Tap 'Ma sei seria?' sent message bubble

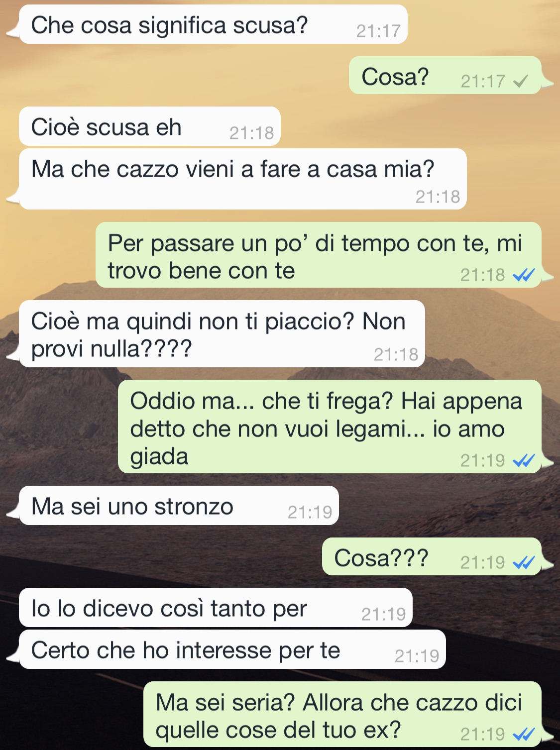342,714
